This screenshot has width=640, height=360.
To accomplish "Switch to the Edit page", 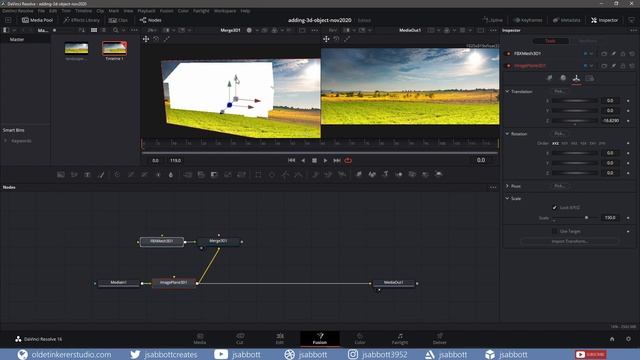I will click(x=280, y=338).
